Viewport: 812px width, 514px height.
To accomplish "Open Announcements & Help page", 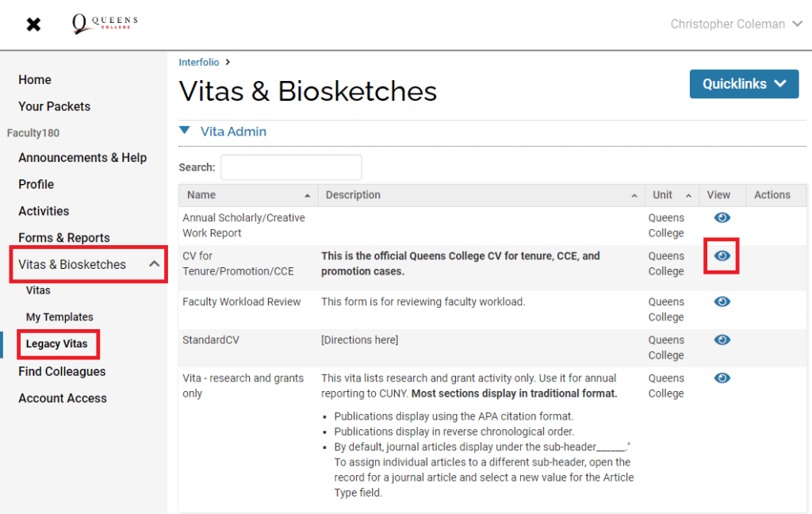I will click(82, 158).
